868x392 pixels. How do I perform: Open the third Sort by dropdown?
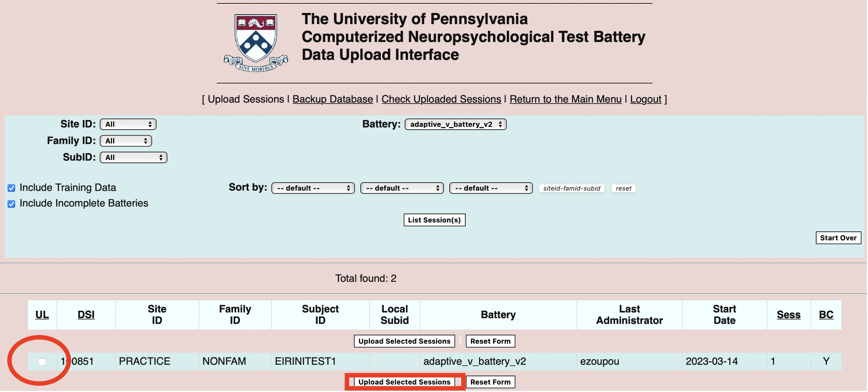click(x=491, y=188)
